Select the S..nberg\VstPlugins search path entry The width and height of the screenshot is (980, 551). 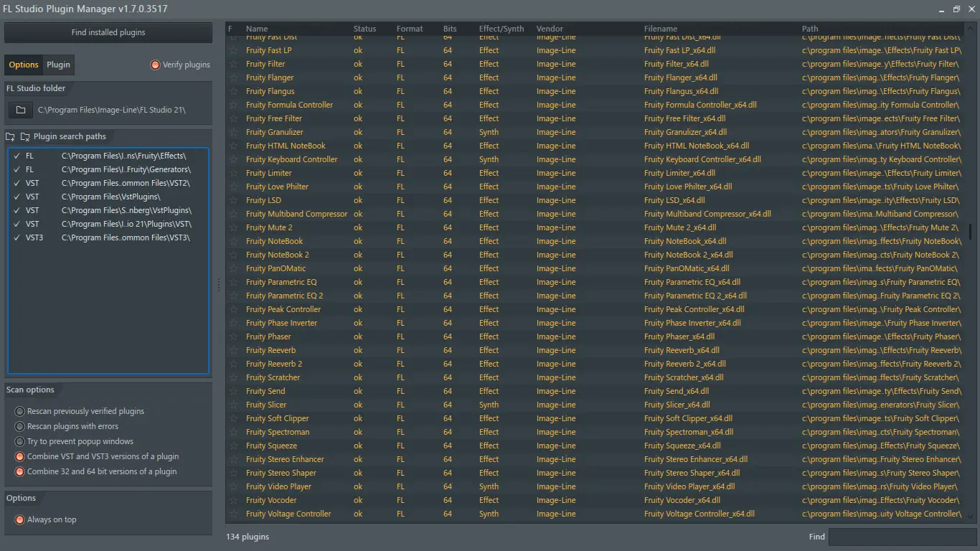[x=108, y=210]
